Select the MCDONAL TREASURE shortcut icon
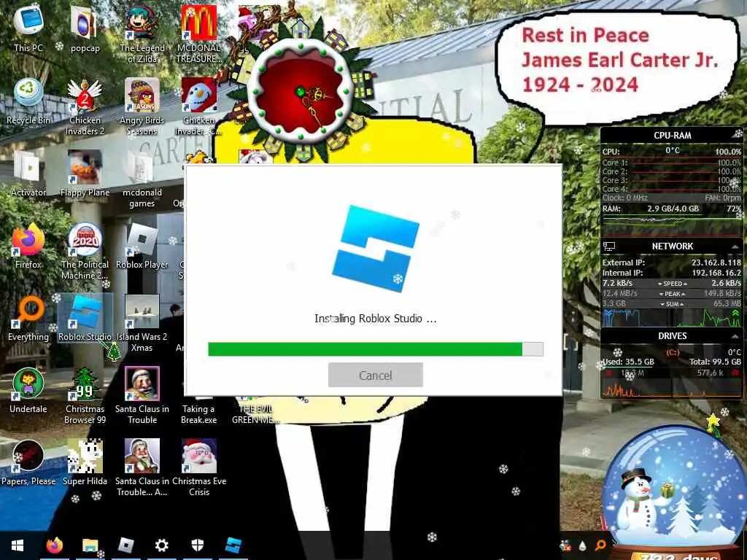The height and width of the screenshot is (560, 747). pos(199,34)
